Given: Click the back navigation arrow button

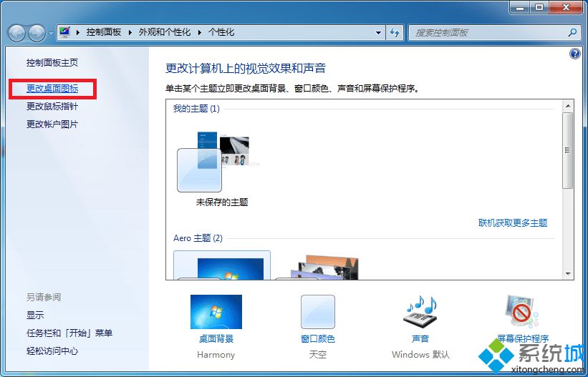Looking at the screenshot, I should (17, 33).
